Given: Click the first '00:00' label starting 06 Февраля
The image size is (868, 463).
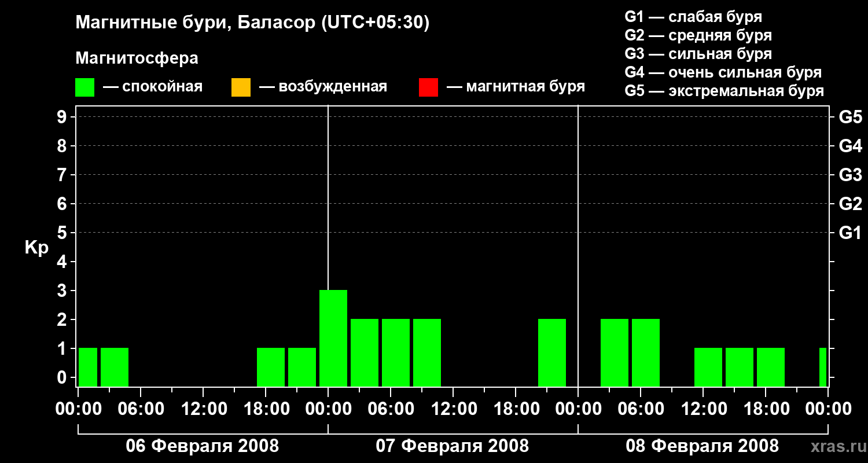Looking at the screenshot, I should [x=78, y=409].
